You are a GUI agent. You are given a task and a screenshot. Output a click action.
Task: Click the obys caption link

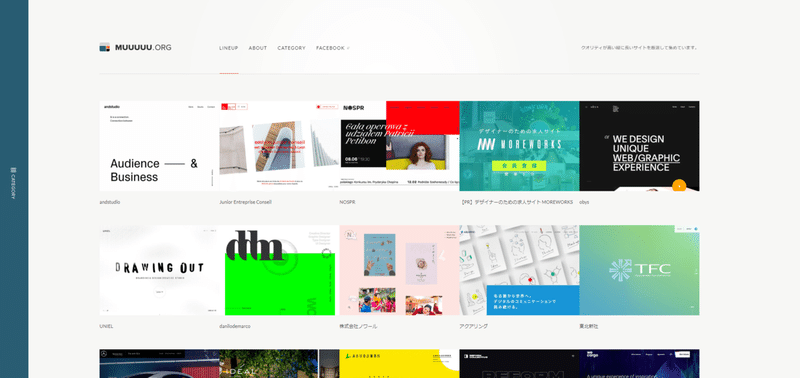coord(584,202)
